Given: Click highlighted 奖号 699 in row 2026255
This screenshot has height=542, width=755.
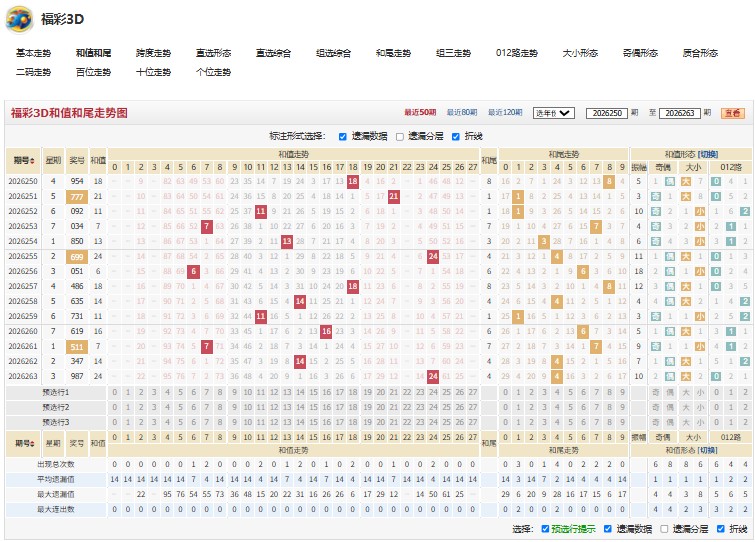Looking at the screenshot, I should click(77, 257).
